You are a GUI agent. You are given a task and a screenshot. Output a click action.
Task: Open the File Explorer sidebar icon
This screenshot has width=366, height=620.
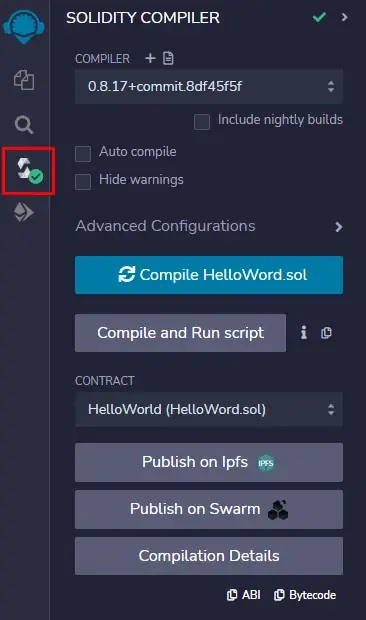pos(24,80)
